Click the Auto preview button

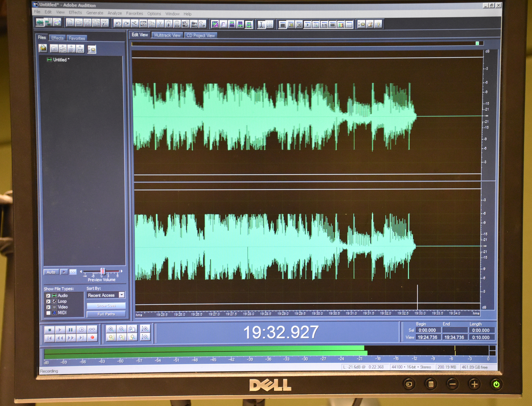coord(51,272)
